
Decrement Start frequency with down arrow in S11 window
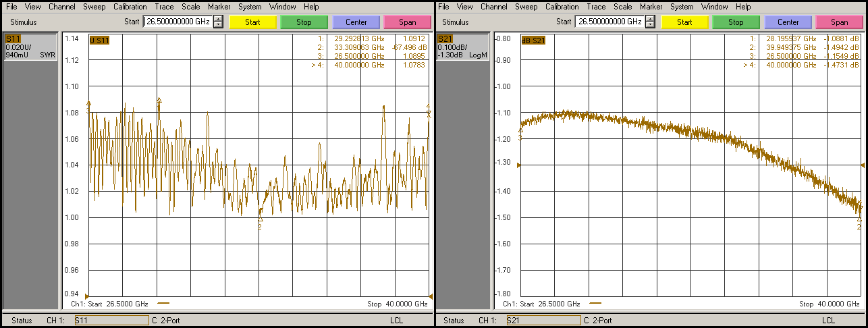tap(218, 25)
